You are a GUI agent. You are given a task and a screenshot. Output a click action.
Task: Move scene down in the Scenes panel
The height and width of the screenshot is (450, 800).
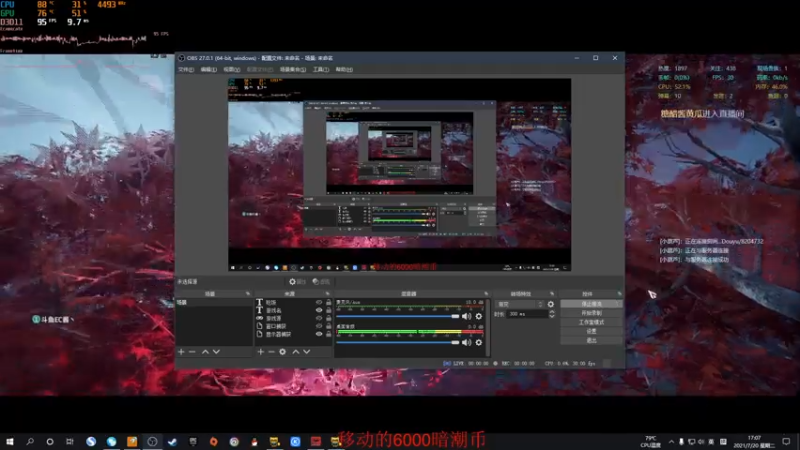pyautogui.click(x=216, y=352)
